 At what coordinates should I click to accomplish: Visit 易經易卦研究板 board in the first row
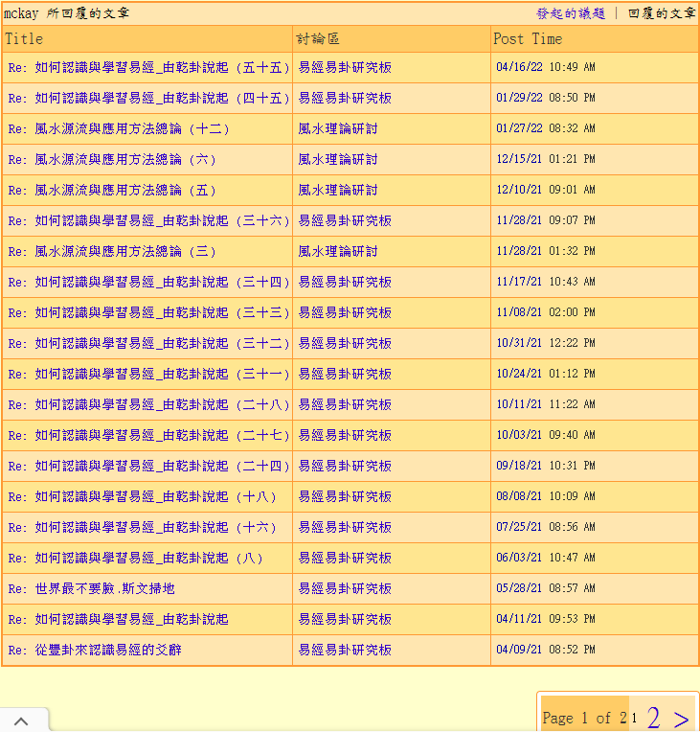point(345,68)
